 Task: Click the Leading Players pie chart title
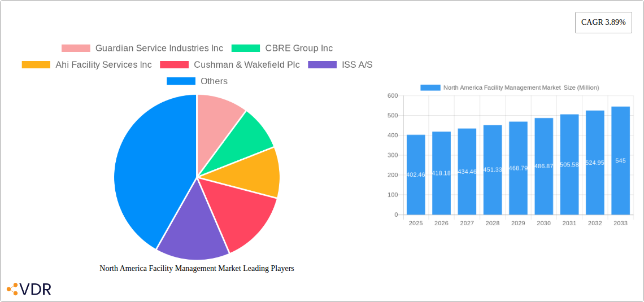tap(197, 268)
